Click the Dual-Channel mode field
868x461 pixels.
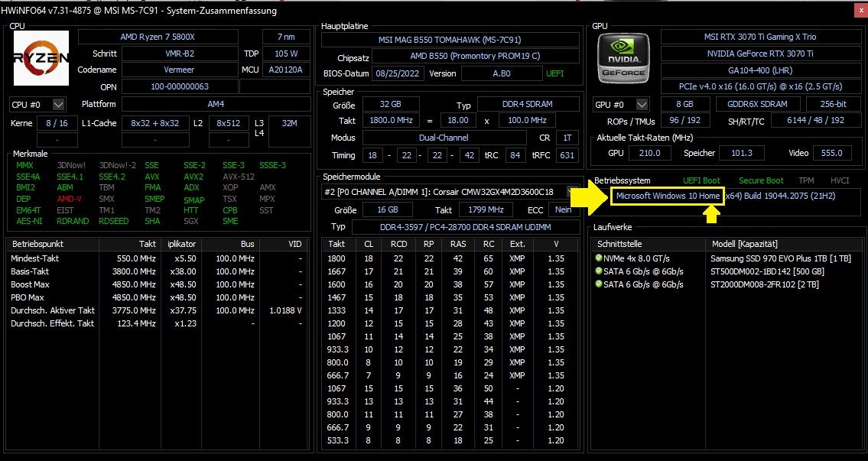point(444,138)
